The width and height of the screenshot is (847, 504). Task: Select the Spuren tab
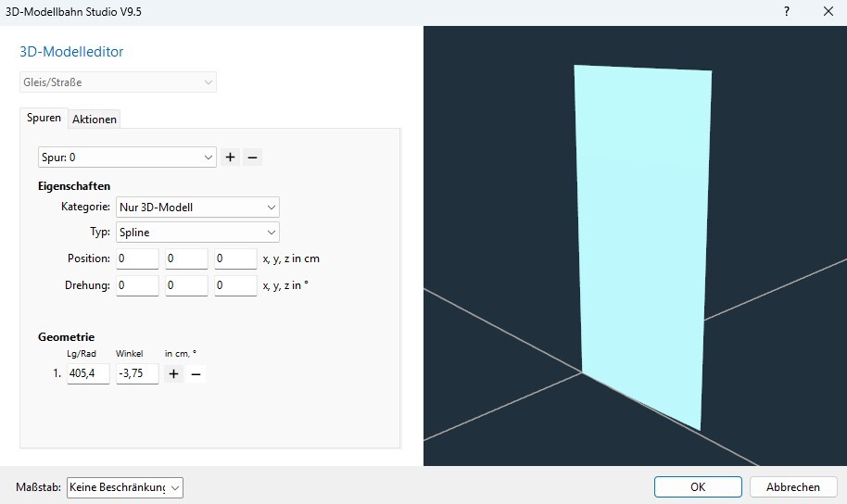44,118
